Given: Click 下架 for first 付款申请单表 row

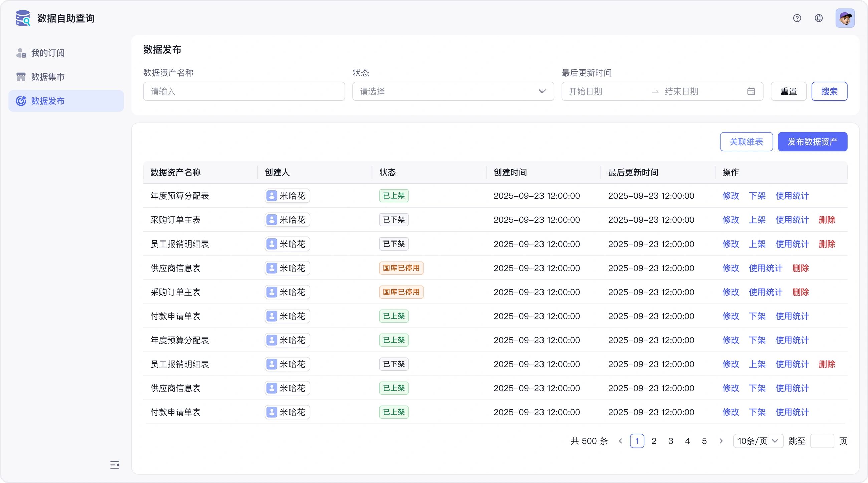Looking at the screenshot, I should 757,316.
